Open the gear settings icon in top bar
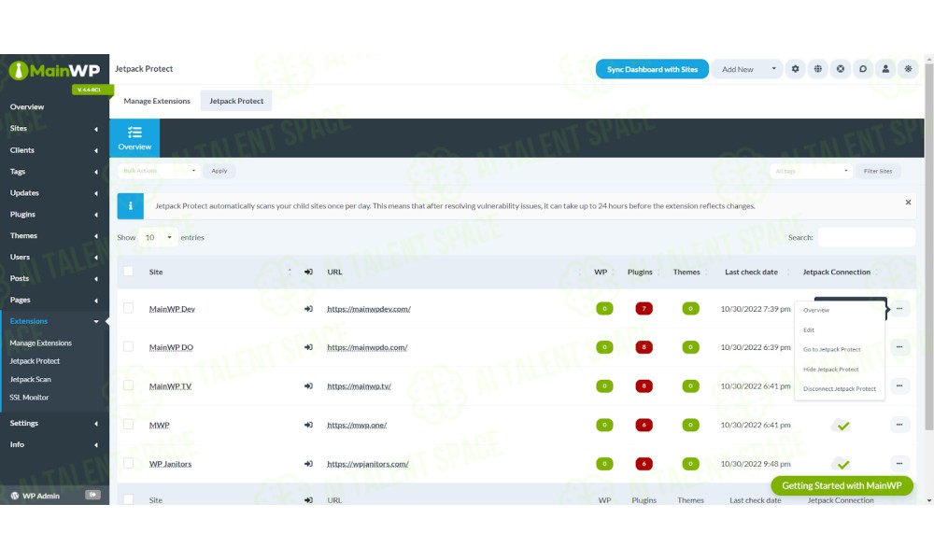This screenshot has width=934, height=560. [x=795, y=69]
